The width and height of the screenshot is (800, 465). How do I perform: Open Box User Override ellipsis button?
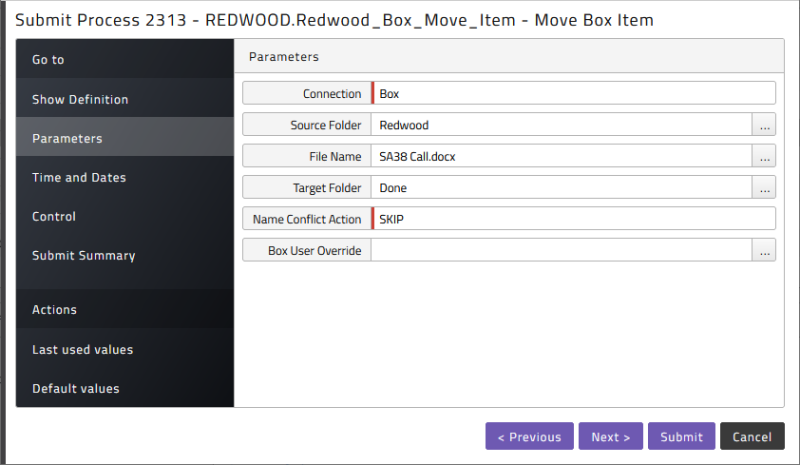pos(764,251)
